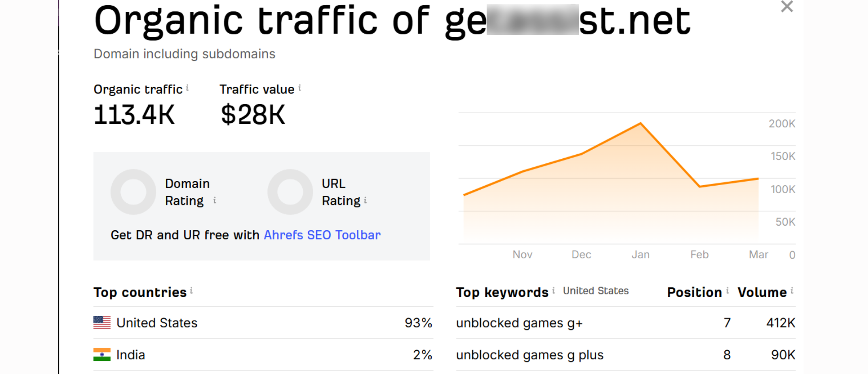Screen dimensions: 868x374
Task: Click the Top countries info icon
Action: (191, 291)
